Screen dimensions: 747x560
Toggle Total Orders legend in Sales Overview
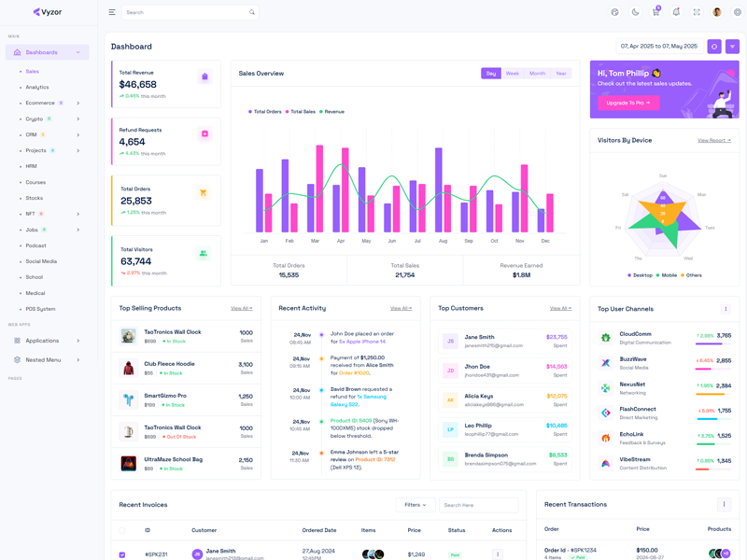pos(265,112)
